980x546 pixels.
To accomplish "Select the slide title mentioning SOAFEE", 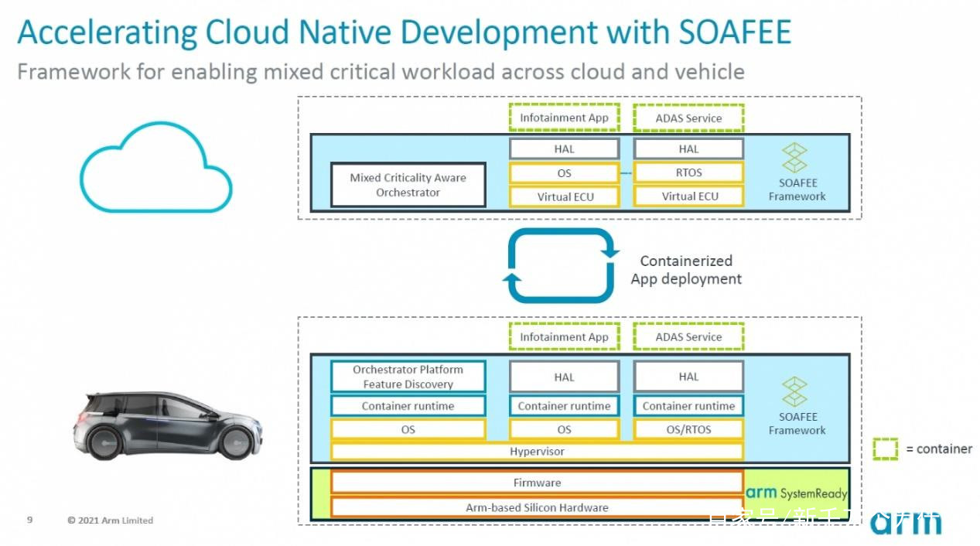I will click(x=405, y=32).
